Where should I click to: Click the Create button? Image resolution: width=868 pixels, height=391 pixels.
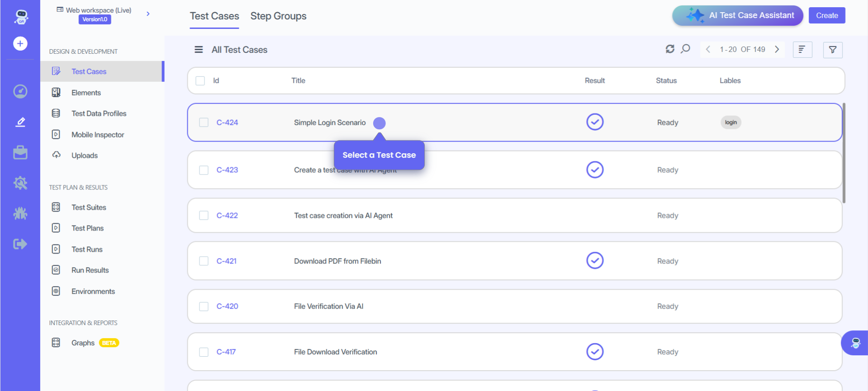pyautogui.click(x=826, y=15)
